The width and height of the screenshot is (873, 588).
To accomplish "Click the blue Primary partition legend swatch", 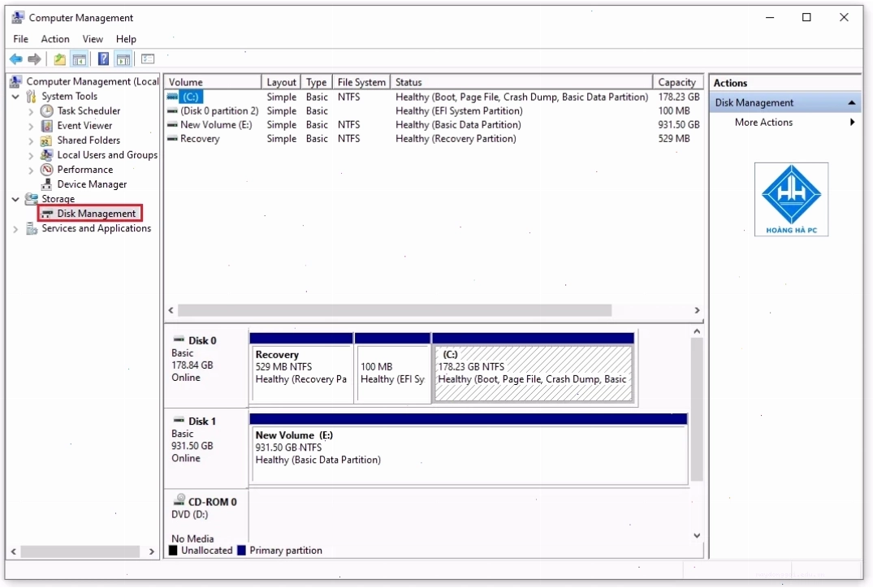I will point(241,551).
